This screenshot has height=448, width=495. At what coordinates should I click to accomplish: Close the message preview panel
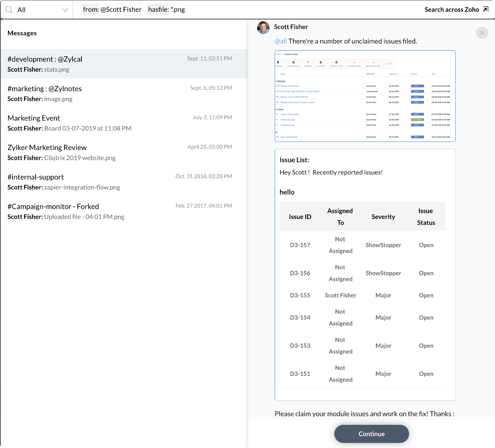[x=482, y=33]
